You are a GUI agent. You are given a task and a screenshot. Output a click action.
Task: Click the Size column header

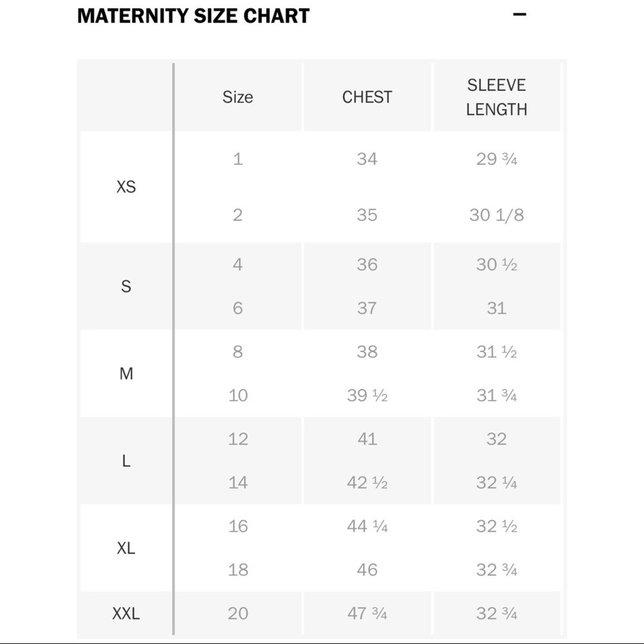(238, 97)
